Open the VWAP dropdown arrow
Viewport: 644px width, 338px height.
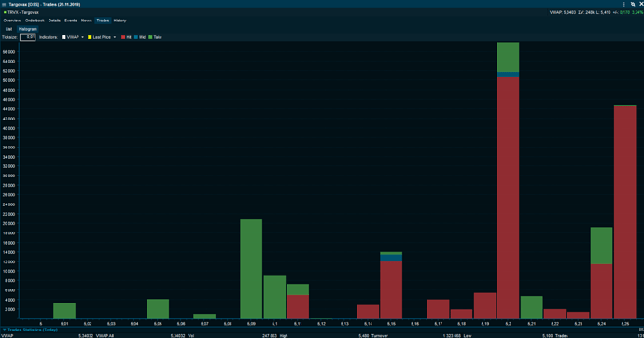(x=82, y=37)
